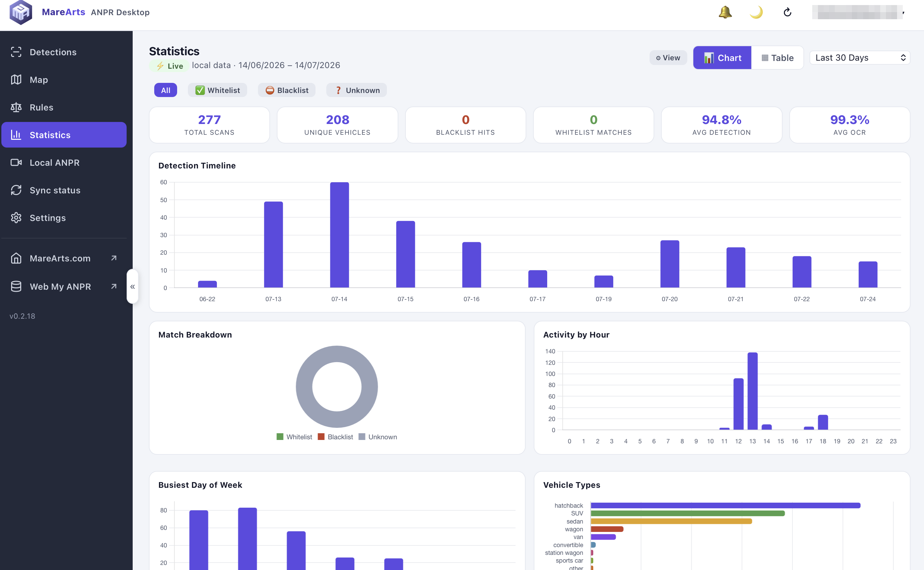Screen dimensions: 924x570
Task: Open the user account dropdown arrow
Action: (903, 13)
